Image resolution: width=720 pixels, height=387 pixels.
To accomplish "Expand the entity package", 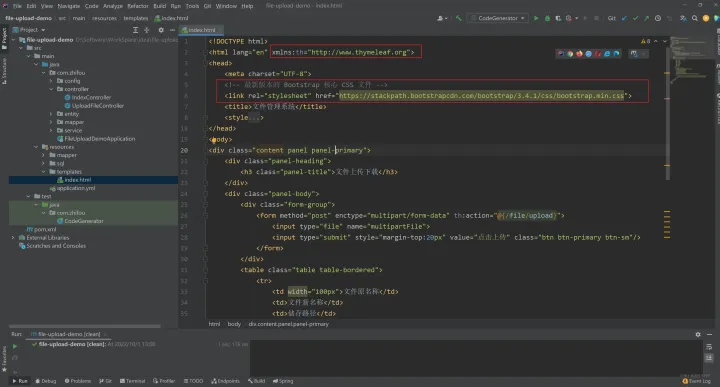I will click(x=51, y=114).
